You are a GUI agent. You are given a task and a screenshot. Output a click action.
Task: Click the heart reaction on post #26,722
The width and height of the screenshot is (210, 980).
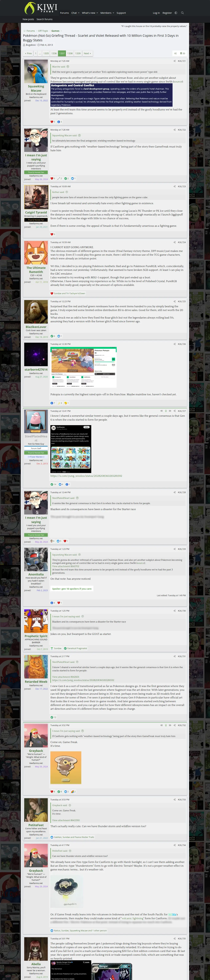point(52,178)
